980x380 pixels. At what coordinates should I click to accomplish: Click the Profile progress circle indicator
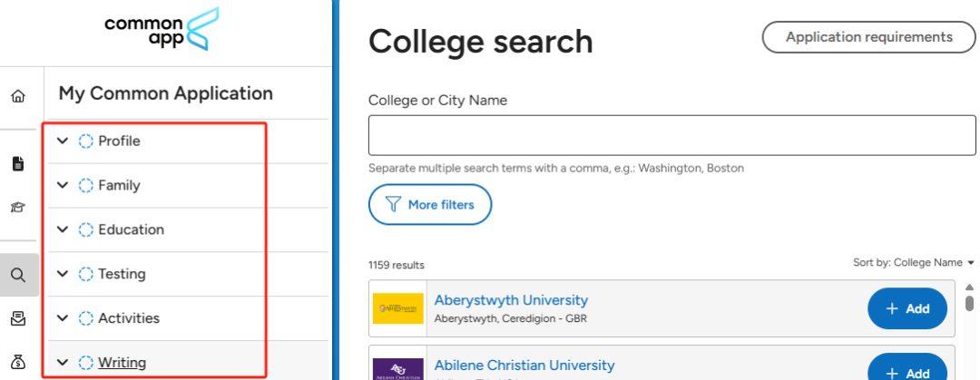(86, 141)
